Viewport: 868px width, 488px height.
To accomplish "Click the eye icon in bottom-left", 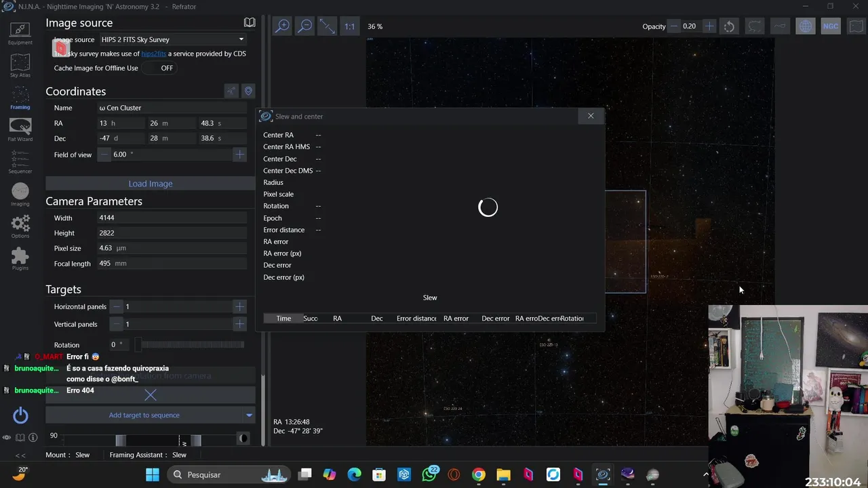I will (x=7, y=438).
